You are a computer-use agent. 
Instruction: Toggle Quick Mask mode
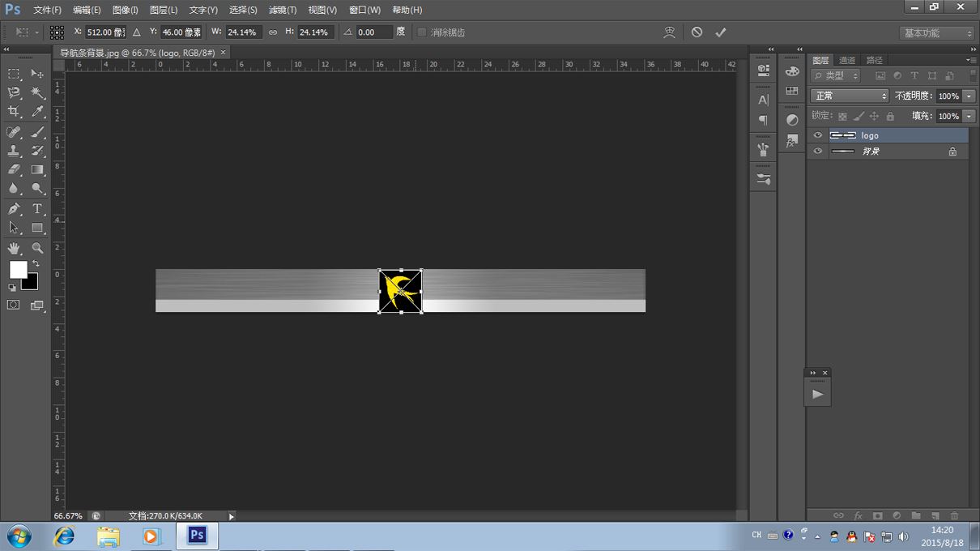pyautogui.click(x=14, y=305)
